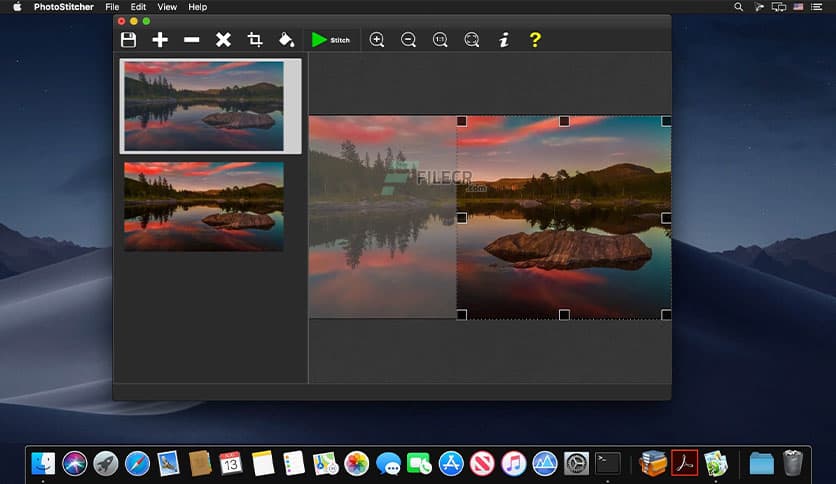The image size is (836, 484).
Task: Click the US flag input source icon
Action: click(x=798, y=7)
